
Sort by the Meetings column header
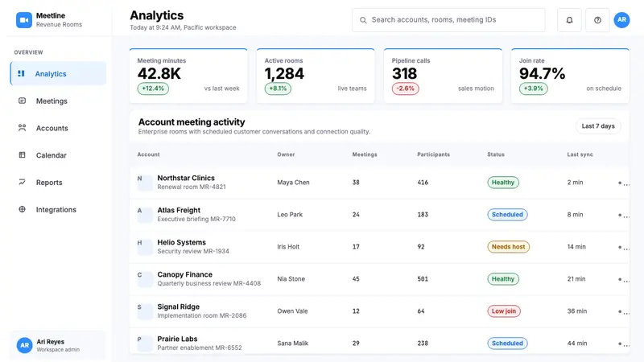click(365, 154)
